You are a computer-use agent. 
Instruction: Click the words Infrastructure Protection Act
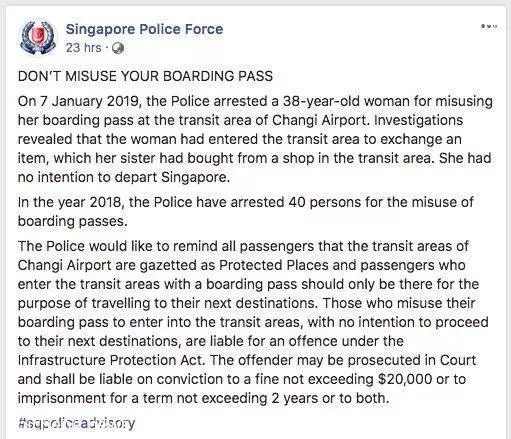click(x=110, y=360)
